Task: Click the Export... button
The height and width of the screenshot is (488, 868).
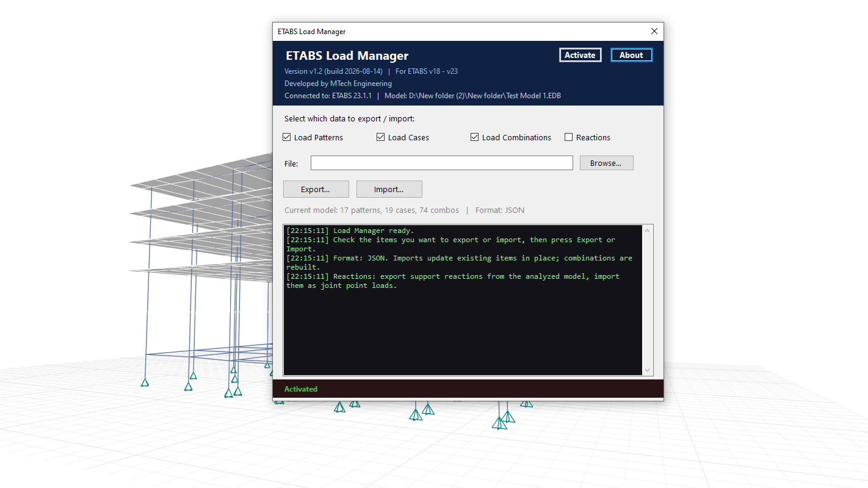Action: (x=316, y=189)
